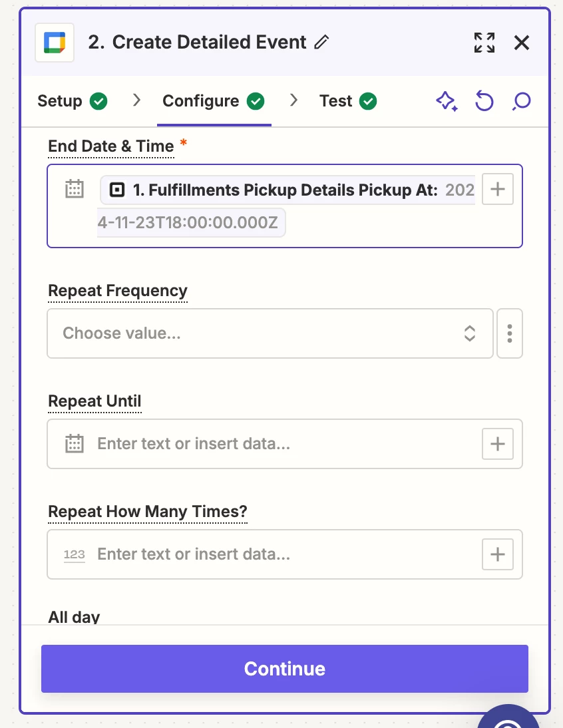
Task: Click the Google Calendar app icon
Action: point(54,43)
